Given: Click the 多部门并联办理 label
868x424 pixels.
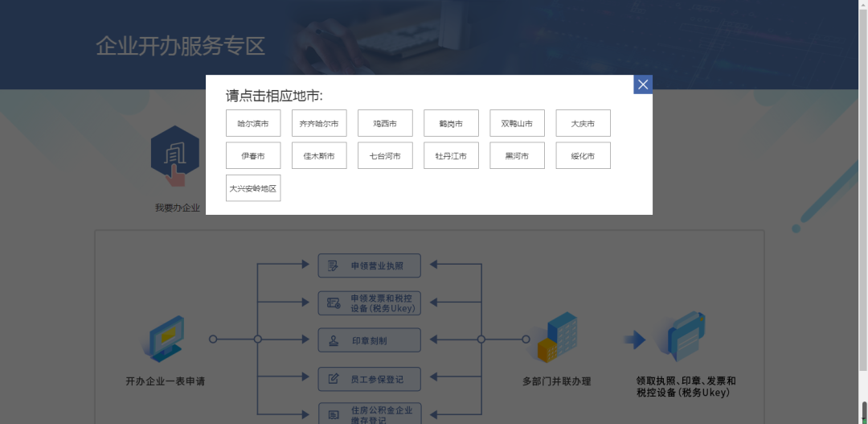Looking at the screenshot, I should [557, 381].
